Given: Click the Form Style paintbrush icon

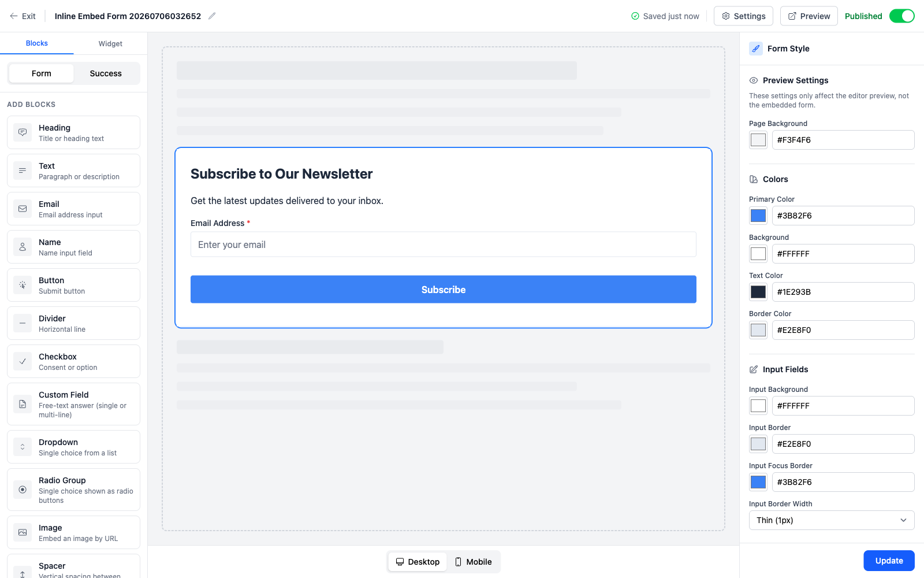Looking at the screenshot, I should (756, 49).
